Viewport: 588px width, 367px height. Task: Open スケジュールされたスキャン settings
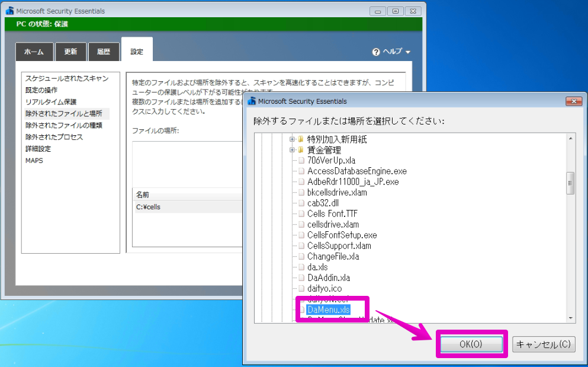(67, 78)
